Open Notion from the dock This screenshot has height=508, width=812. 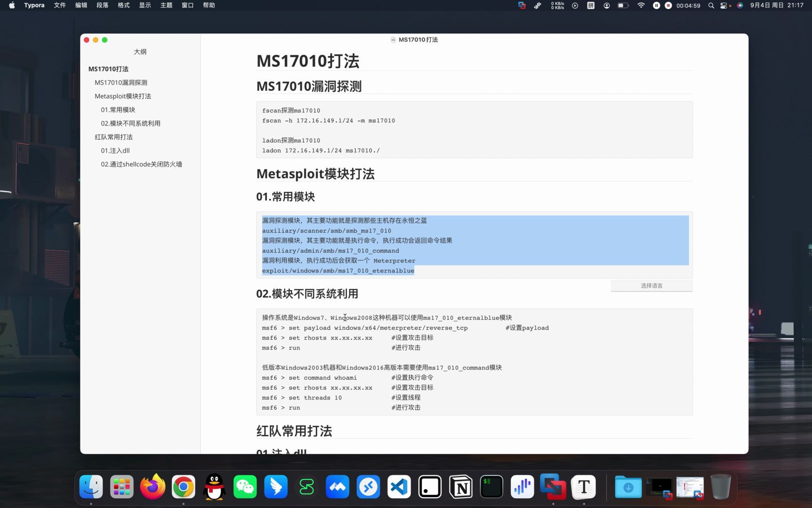(461, 487)
